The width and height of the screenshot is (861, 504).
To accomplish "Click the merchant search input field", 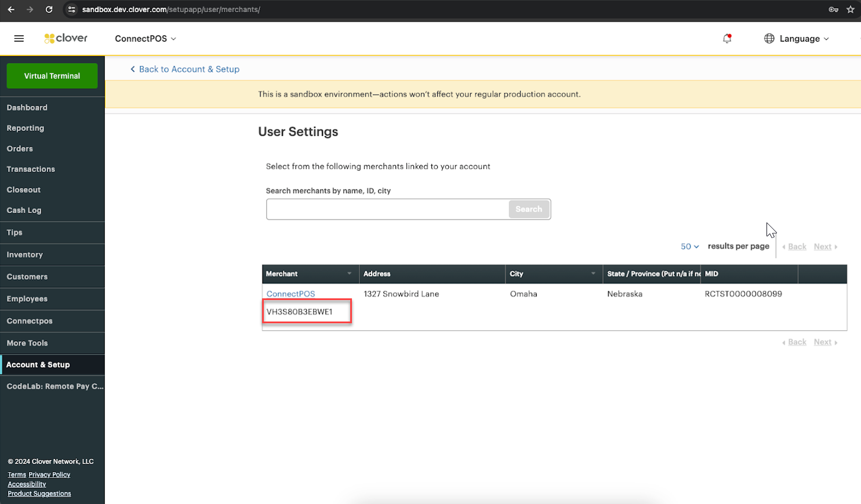I will coord(387,209).
